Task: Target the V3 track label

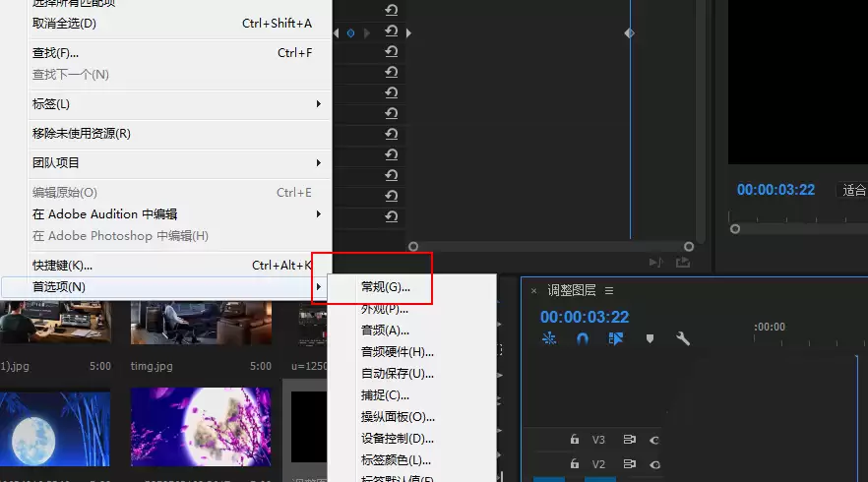Action: 598,440
